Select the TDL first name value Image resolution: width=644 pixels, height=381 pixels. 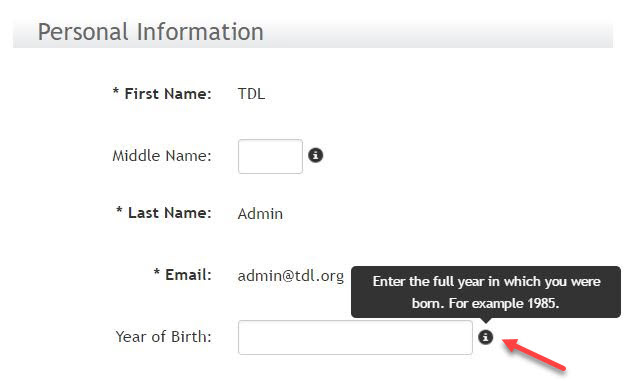click(x=251, y=94)
